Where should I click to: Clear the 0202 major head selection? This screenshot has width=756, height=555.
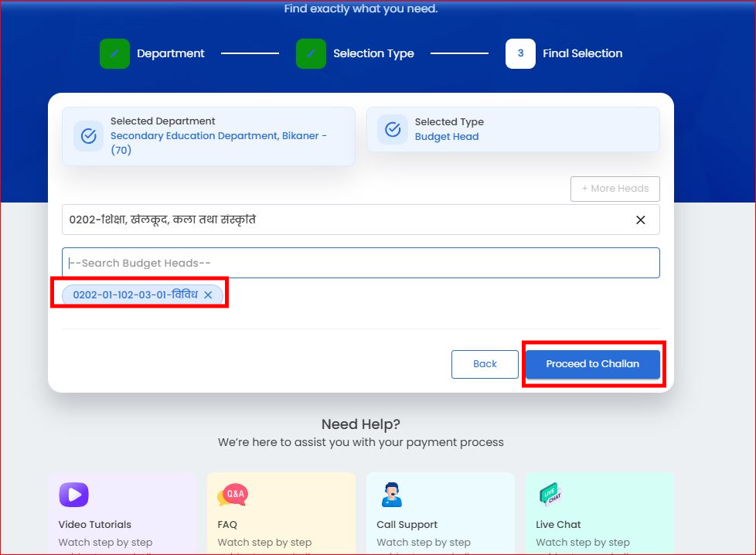640,220
